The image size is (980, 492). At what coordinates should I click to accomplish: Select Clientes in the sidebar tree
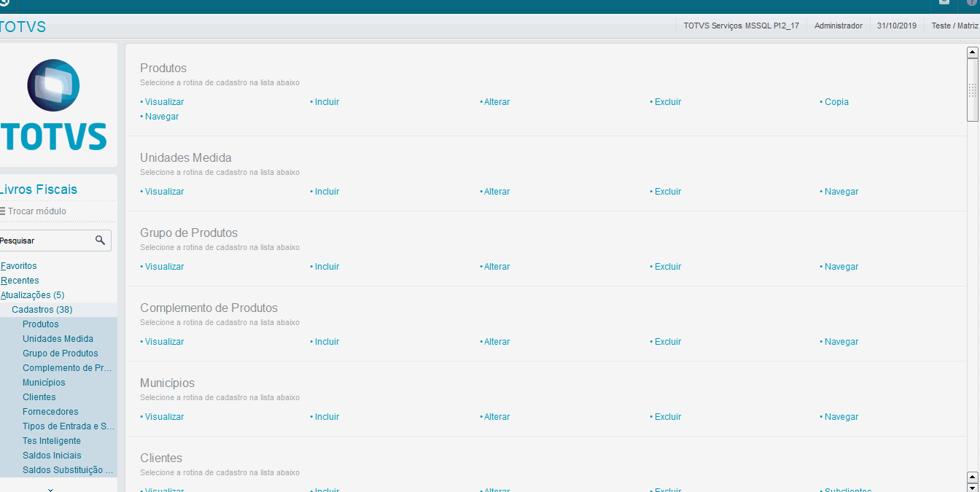[x=39, y=397]
